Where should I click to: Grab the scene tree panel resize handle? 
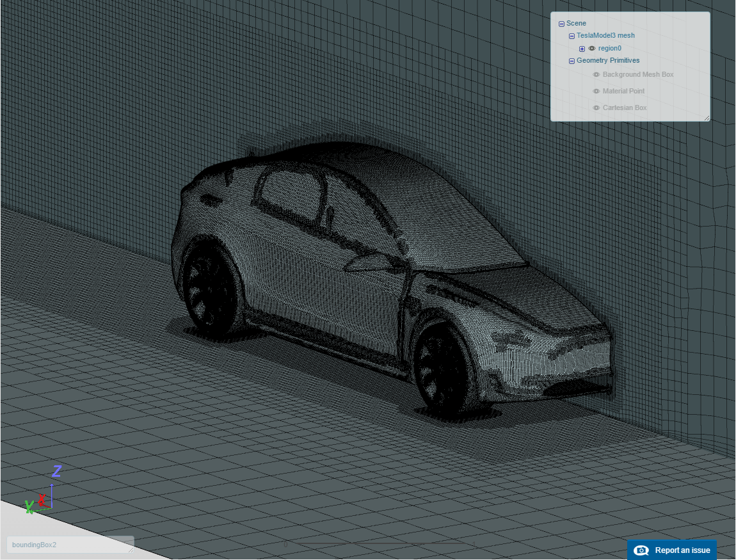tap(707, 118)
